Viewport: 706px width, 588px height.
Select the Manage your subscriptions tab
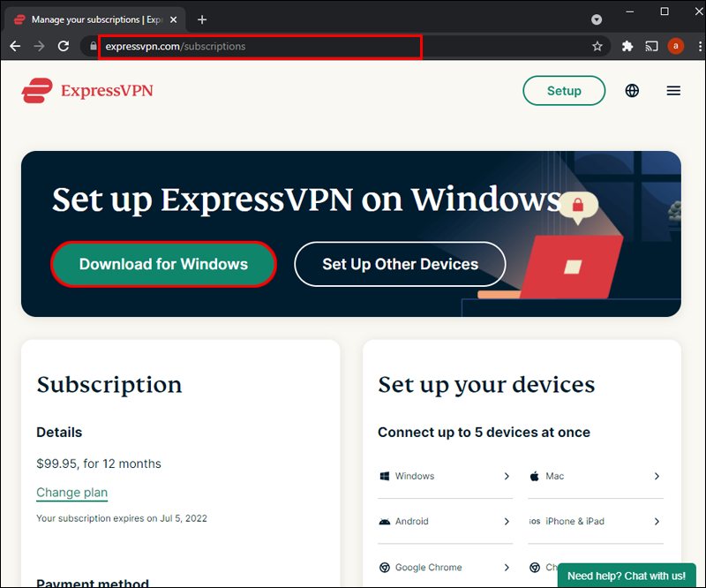click(x=95, y=19)
